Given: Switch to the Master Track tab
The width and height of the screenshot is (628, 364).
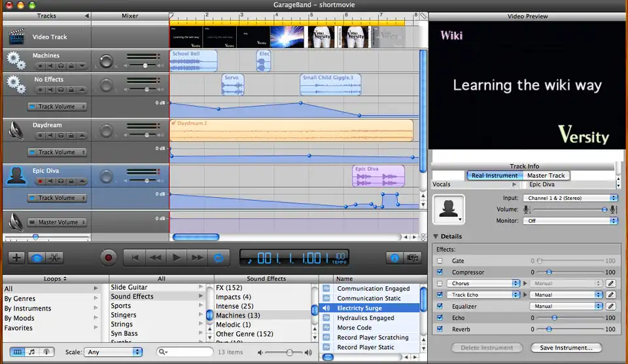Looking at the screenshot, I should click(546, 175).
